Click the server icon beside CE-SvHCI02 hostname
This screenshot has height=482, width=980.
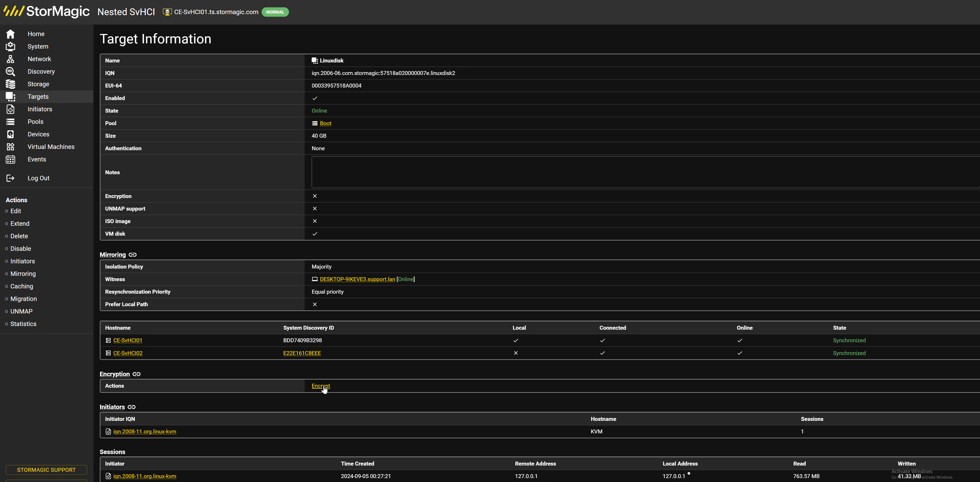[x=108, y=353]
